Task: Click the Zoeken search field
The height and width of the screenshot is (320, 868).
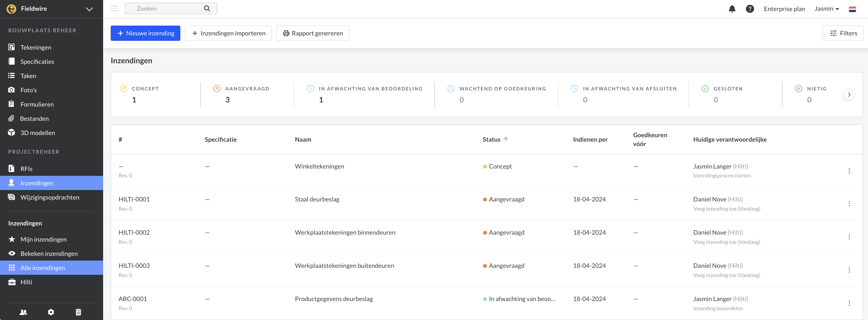Action: (x=171, y=9)
